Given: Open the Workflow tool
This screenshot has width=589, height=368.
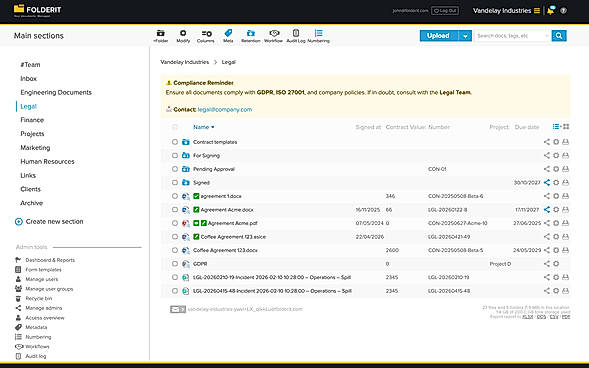Looking at the screenshot, I should coord(273,36).
